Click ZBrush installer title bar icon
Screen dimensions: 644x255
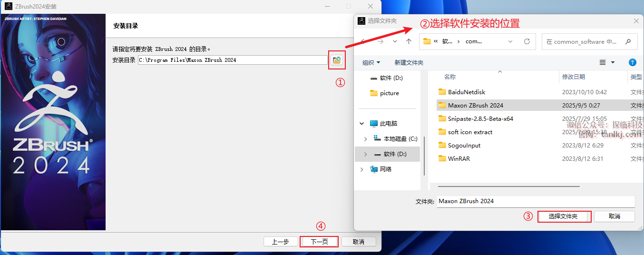8,6
